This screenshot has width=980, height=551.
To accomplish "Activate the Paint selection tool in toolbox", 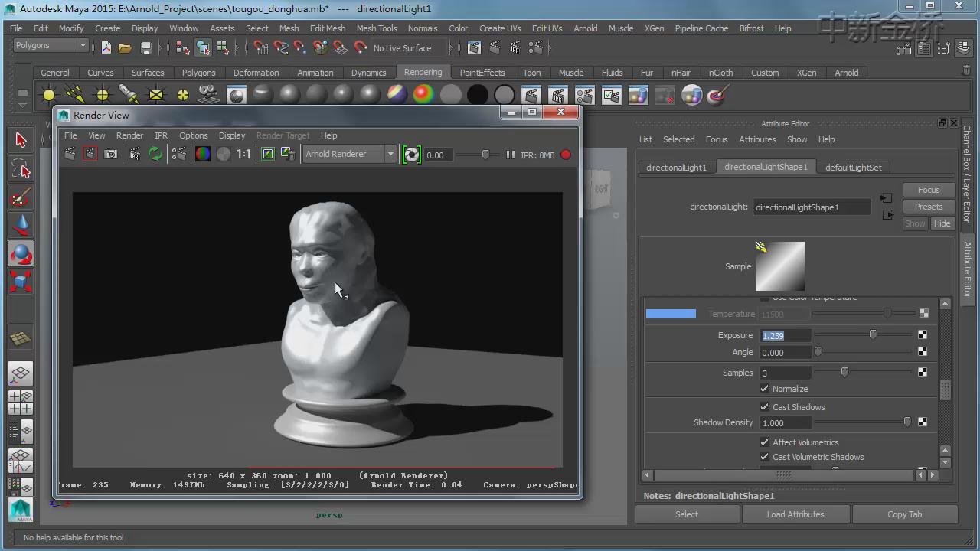I will click(x=21, y=198).
